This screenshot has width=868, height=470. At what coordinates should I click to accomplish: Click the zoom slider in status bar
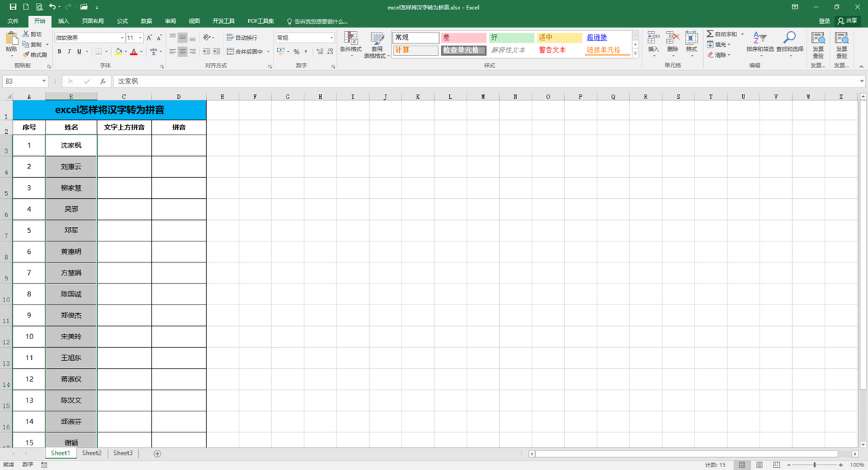coord(814,464)
